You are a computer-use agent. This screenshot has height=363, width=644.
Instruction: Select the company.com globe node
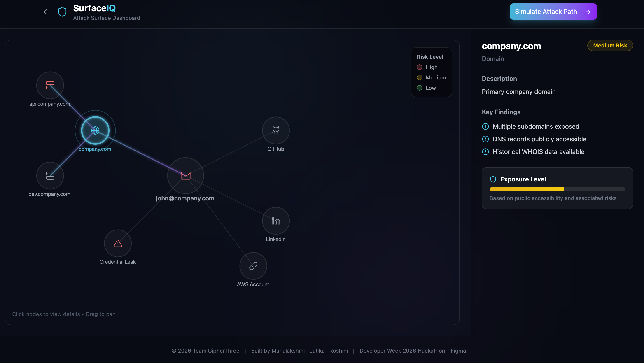click(95, 130)
